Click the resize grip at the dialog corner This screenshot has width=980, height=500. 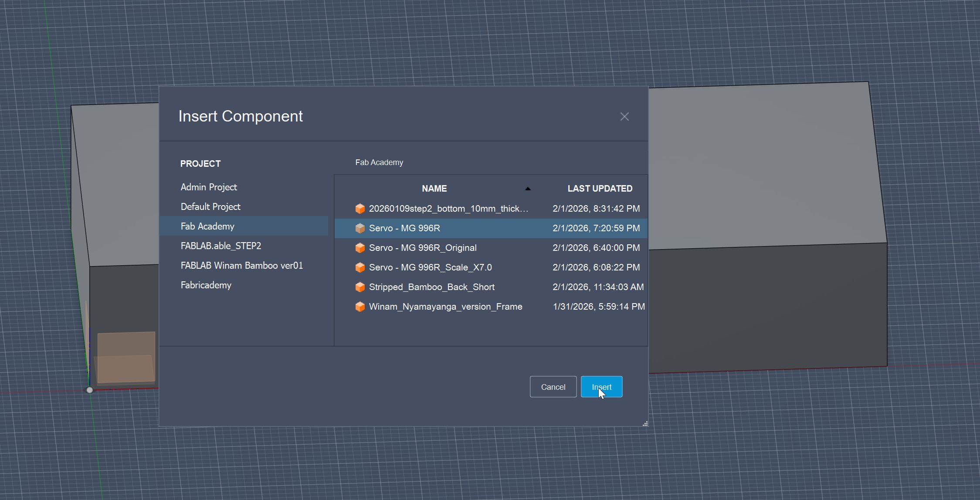click(x=645, y=423)
